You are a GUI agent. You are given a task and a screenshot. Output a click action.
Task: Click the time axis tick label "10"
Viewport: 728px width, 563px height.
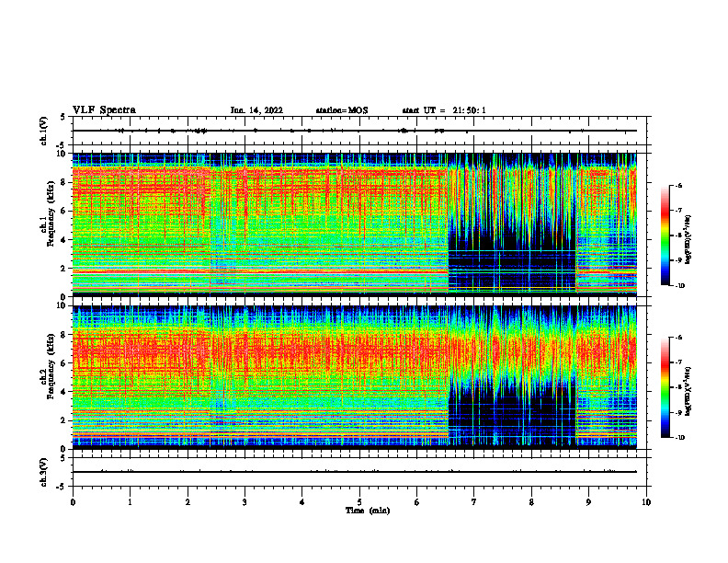[646, 502]
